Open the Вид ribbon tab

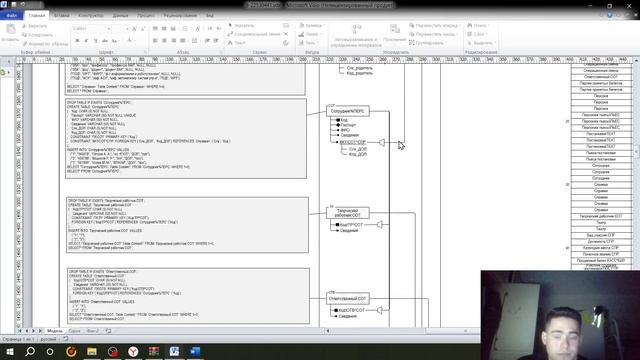click(209, 16)
